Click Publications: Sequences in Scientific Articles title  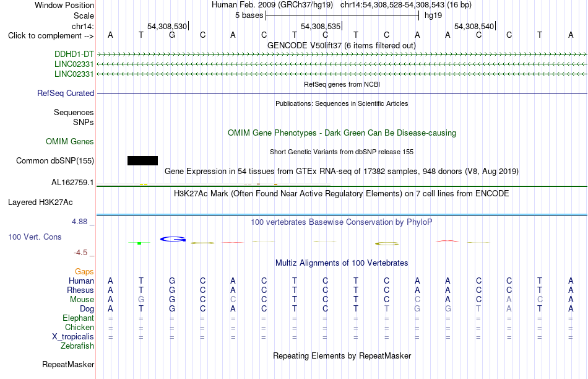(x=342, y=103)
